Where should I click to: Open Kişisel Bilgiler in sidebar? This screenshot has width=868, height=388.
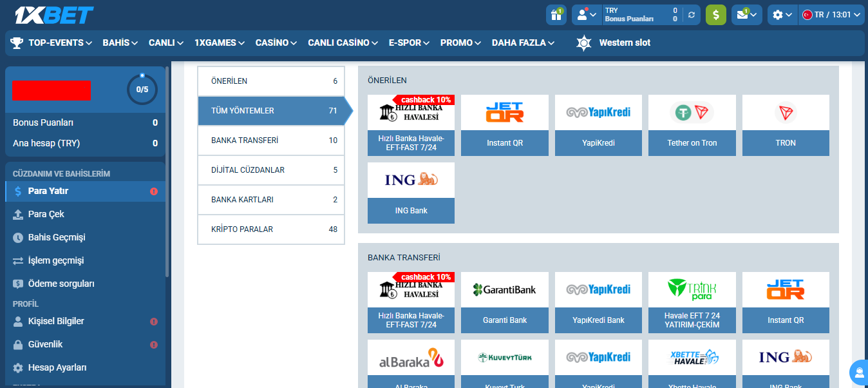pos(85,321)
